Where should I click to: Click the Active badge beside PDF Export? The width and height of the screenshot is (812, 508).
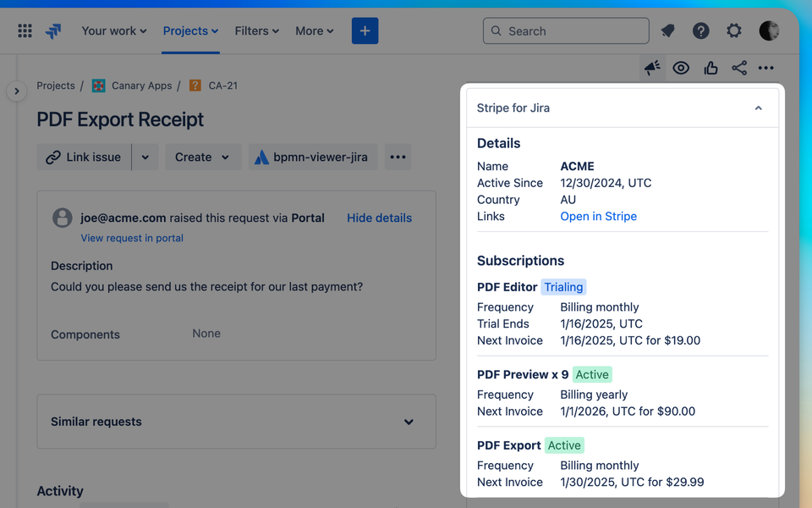pyautogui.click(x=564, y=445)
